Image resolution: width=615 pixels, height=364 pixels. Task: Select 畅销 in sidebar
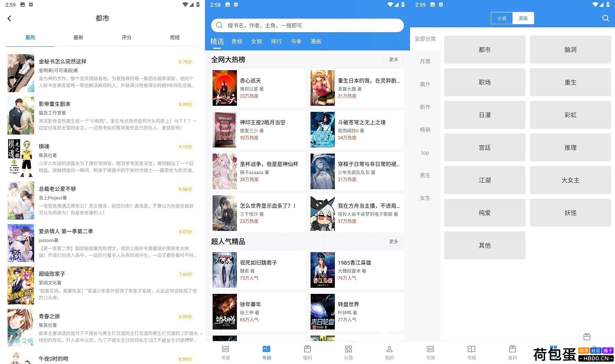click(x=425, y=130)
